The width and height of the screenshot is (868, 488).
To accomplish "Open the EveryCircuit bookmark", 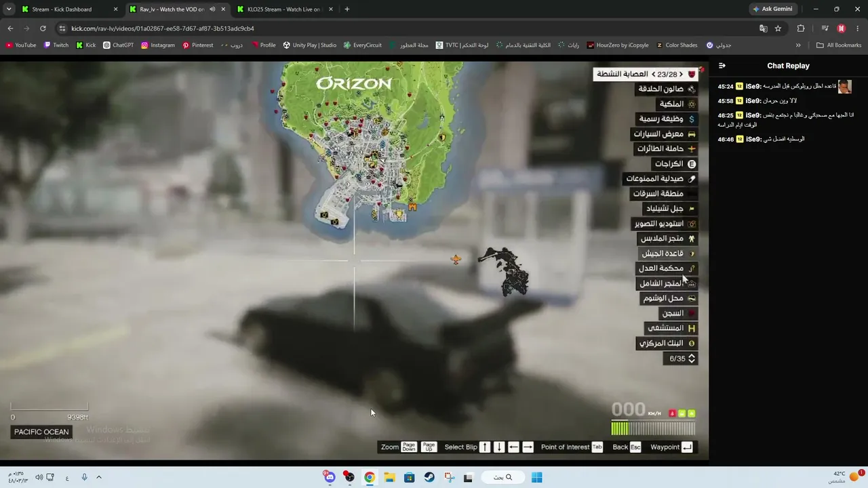I will [363, 45].
